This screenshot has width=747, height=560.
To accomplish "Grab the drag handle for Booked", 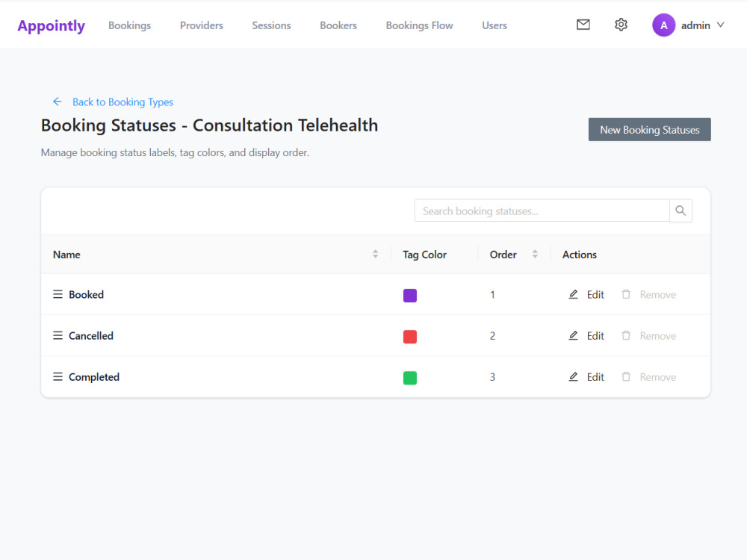I will click(x=58, y=294).
